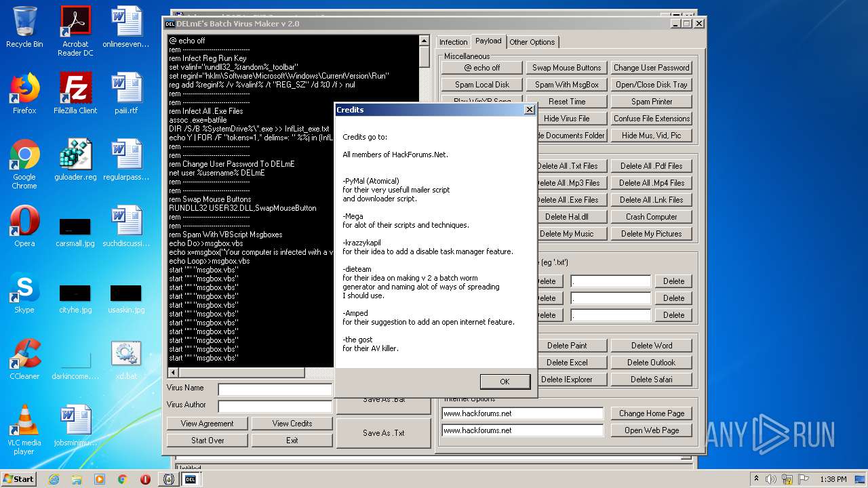Click the Delete Safari button

[x=652, y=380]
